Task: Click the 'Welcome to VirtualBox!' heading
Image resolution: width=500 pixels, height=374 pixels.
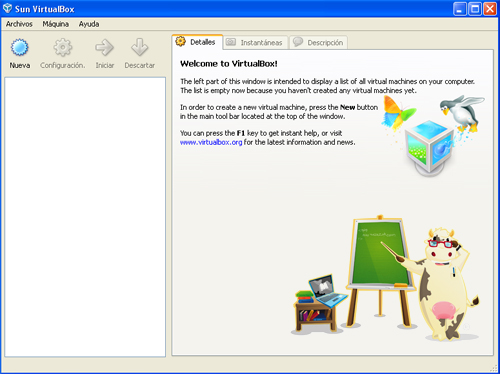Action: coord(229,64)
